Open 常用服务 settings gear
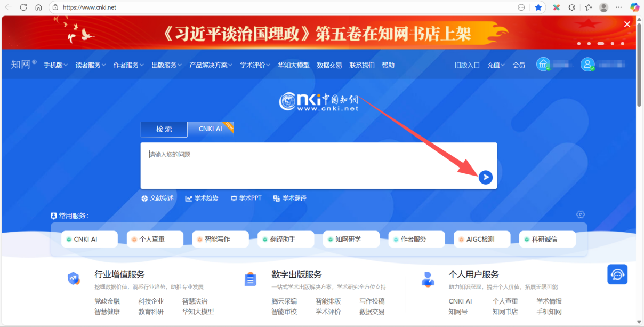 (581, 214)
